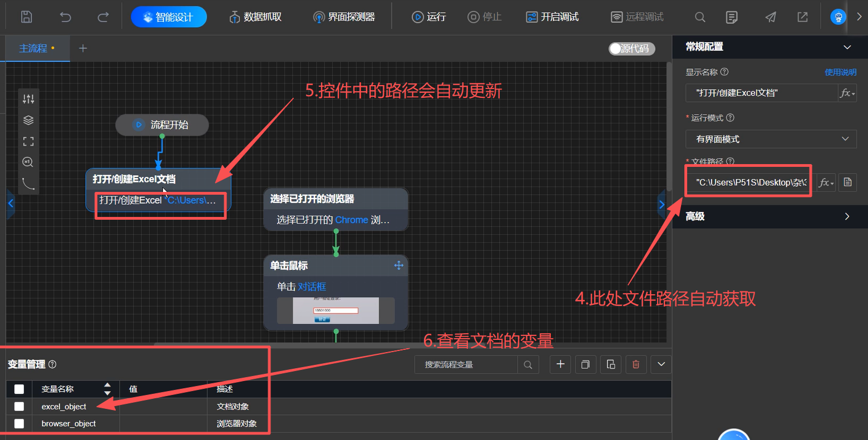Browse for file with the file icon
The image size is (868, 440).
847,182
